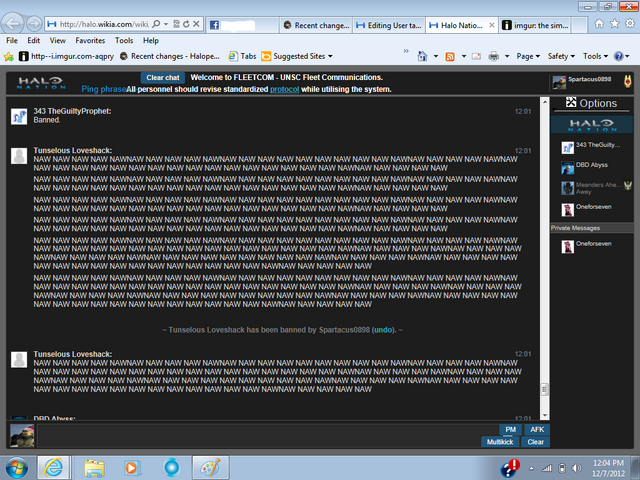Click Spartacus0898 avatar in chat header
The height and width of the screenshot is (480, 640).
pos(559,82)
